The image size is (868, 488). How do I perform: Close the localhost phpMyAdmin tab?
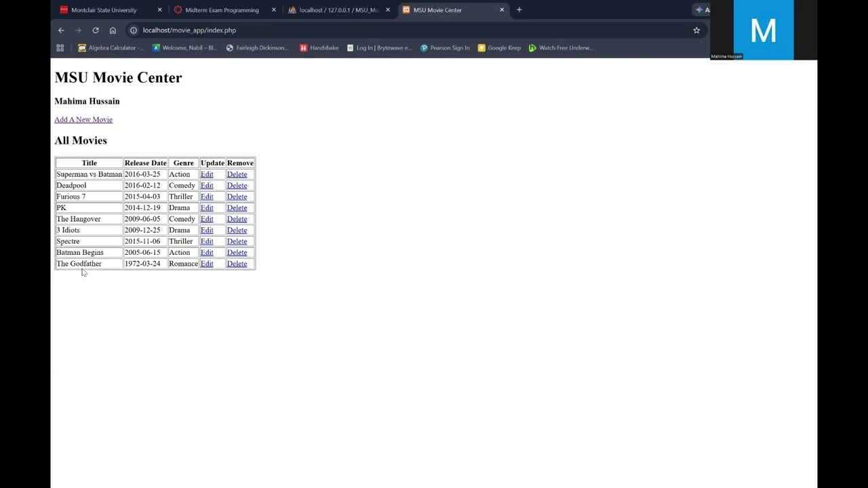tap(388, 10)
